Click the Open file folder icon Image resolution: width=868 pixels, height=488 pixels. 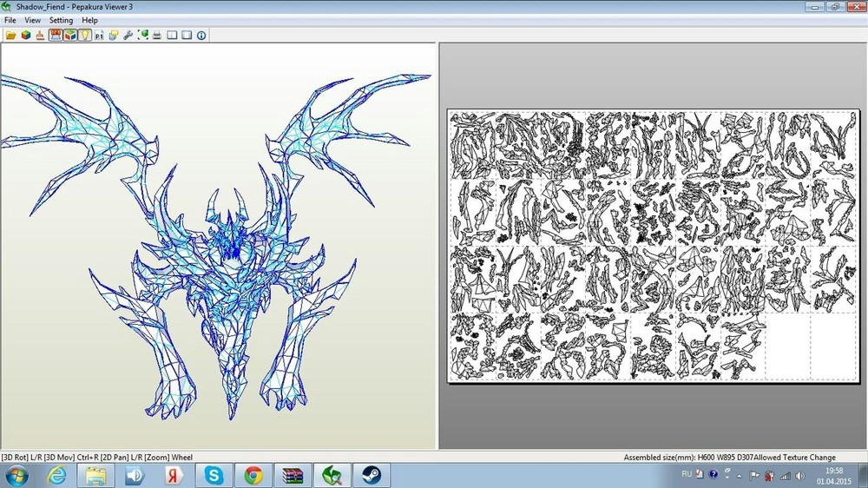click(10, 35)
